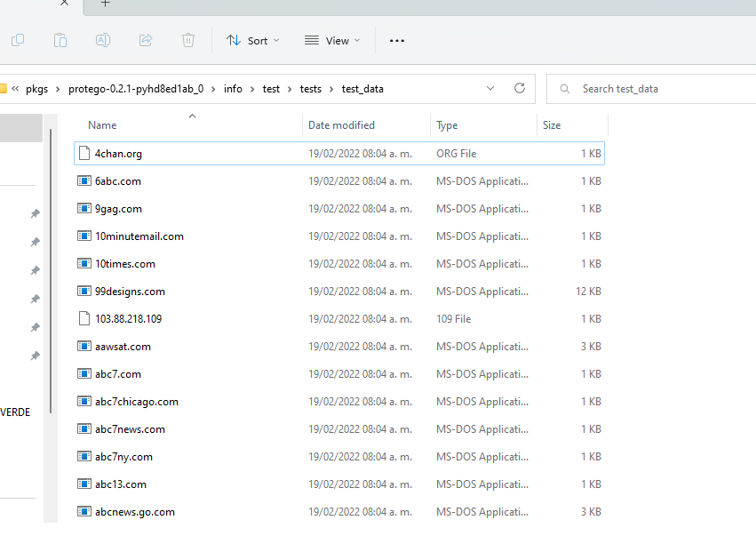This screenshot has height=536, width=756.
Task: Click the Paste toolbar icon
Action: (x=60, y=41)
